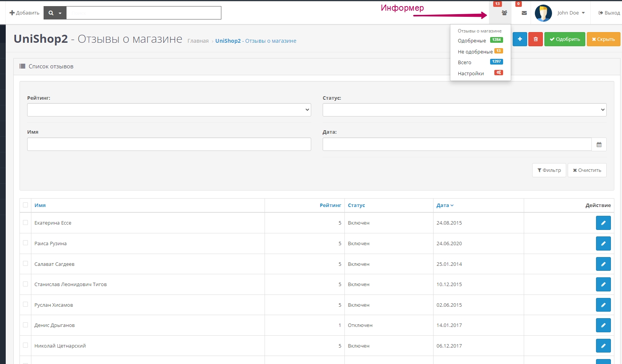Edit Денис Дрыганов review with pencil icon
Image resolution: width=622 pixels, height=364 pixels.
click(x=603, y=325)
